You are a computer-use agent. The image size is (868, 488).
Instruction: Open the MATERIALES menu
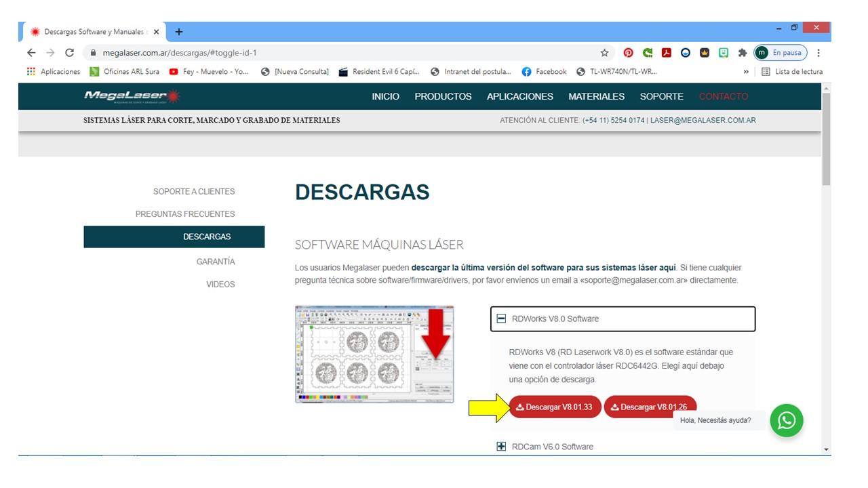tap(596, 97)
